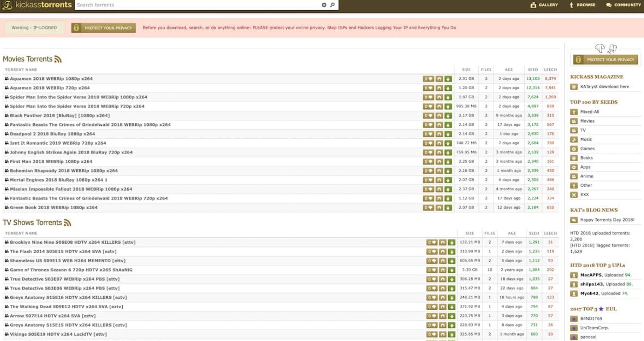644x341 pixels.
Task: Open the Browse menu in the top bar
Action: pos(582,5)
